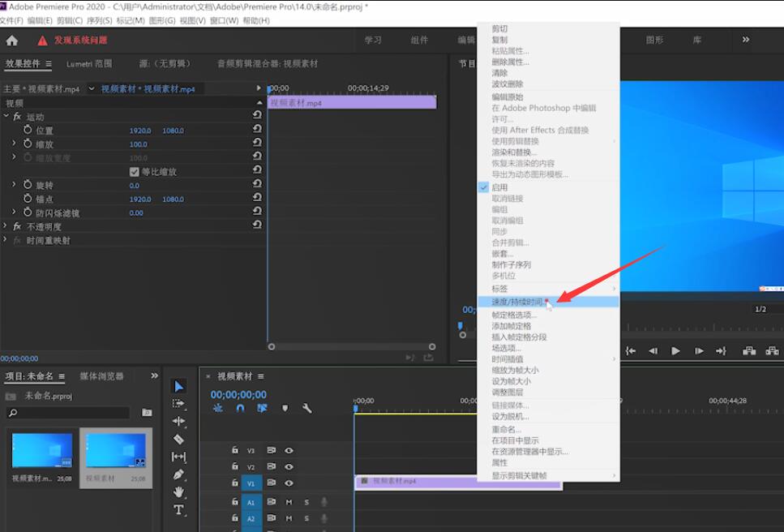Solo audio track A1
This screenshot has width=784, height=532.
point(306,502)
